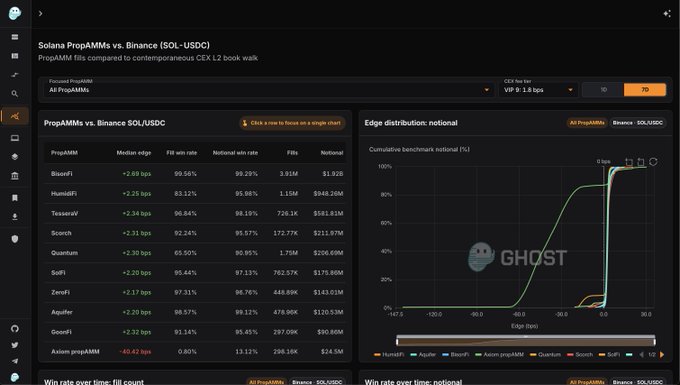Select the 7D time range button
680x385 pixels.
click(645, 90)
